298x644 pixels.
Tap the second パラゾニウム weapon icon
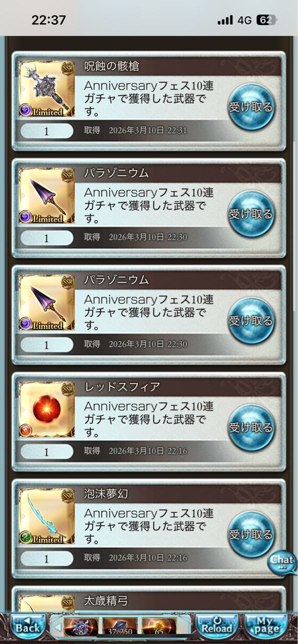[47, 302]
